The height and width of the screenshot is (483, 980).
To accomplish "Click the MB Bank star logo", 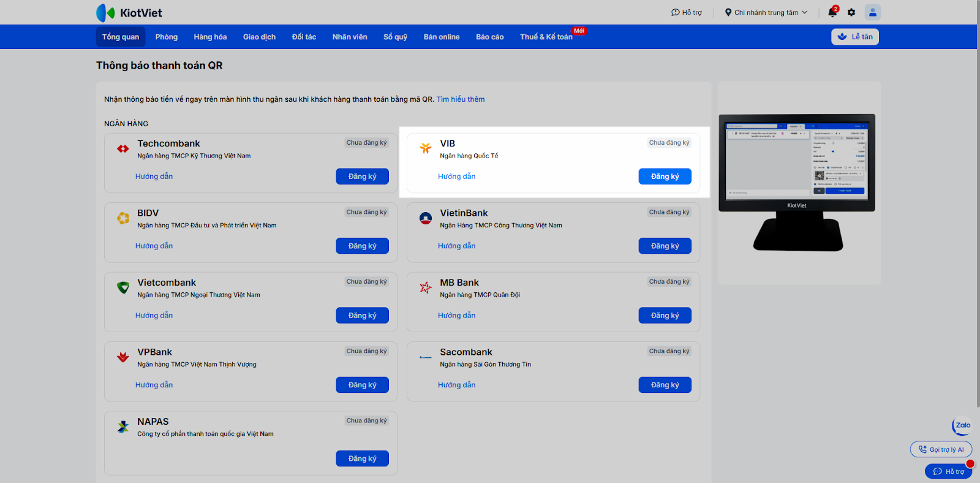I will pyautogui.click(x=426, y=287).
